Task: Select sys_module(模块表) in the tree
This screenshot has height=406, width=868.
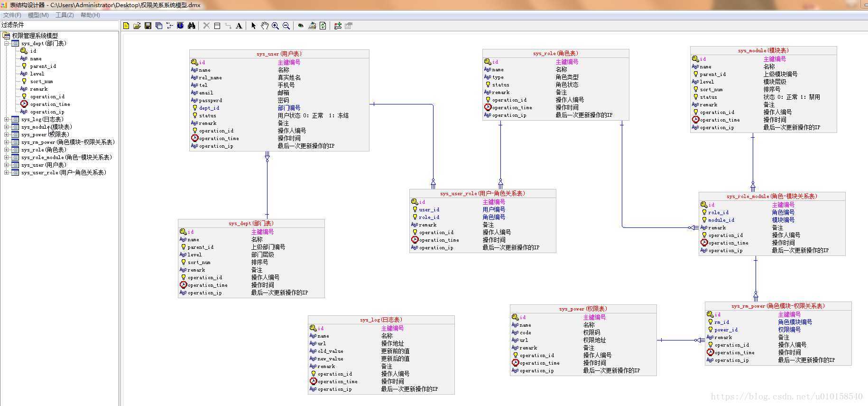Action: (x=46, y=127)
